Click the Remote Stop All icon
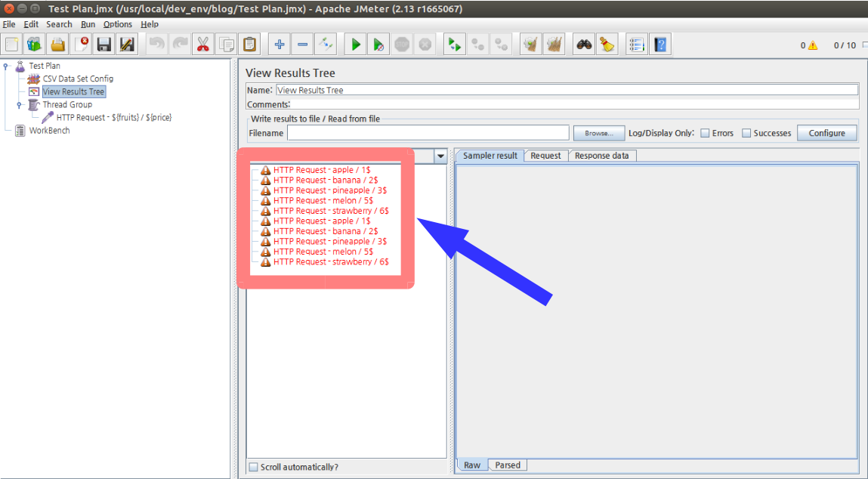This screenshot has height=479, width=868. pyautogui.click(x=477, y=45)
